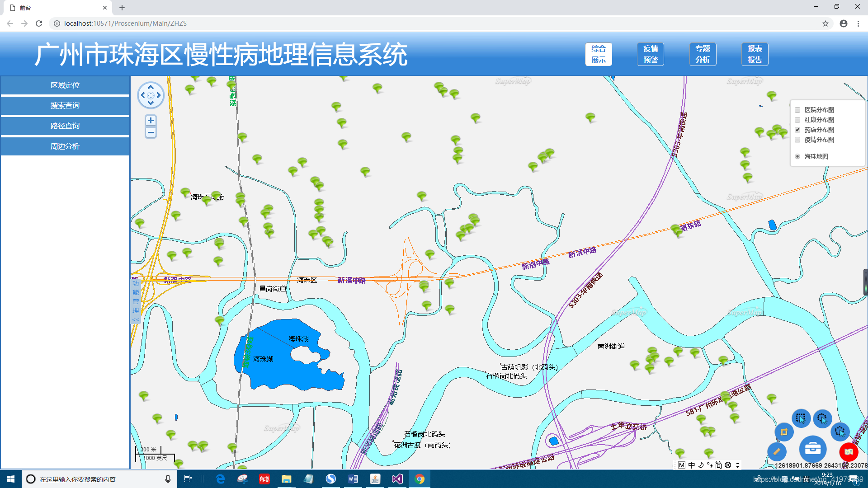
Task: Open the 专题分析 top menu
Action: click(x=702, y=54)
